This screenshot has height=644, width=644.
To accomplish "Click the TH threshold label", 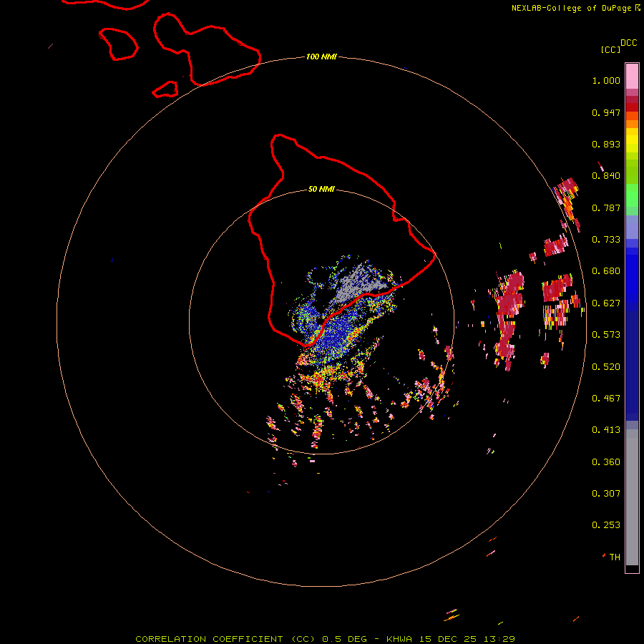I will coord(615,557).
